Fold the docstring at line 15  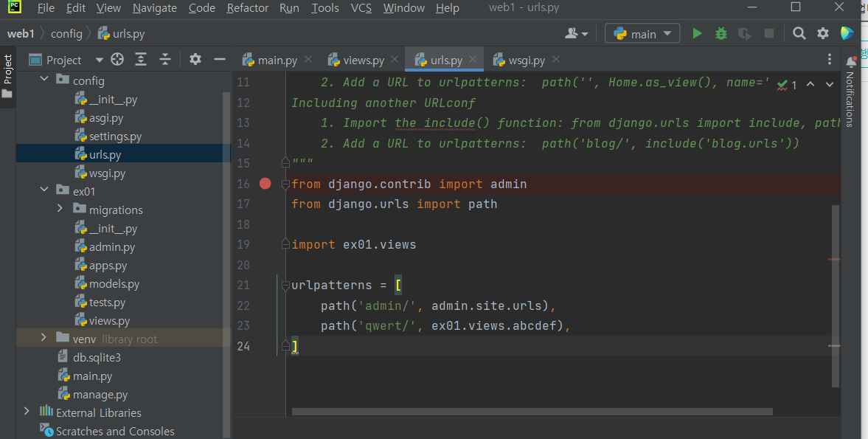pyautogui.click(x=285, y=163)
